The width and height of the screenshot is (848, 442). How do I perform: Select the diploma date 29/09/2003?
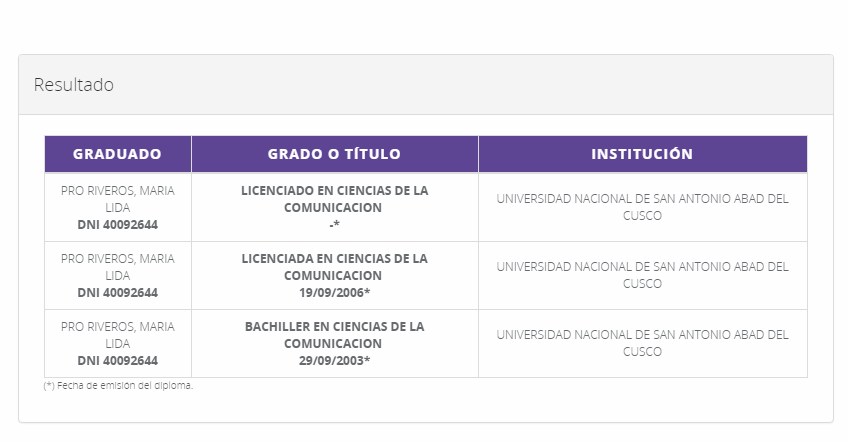[334, 361]
